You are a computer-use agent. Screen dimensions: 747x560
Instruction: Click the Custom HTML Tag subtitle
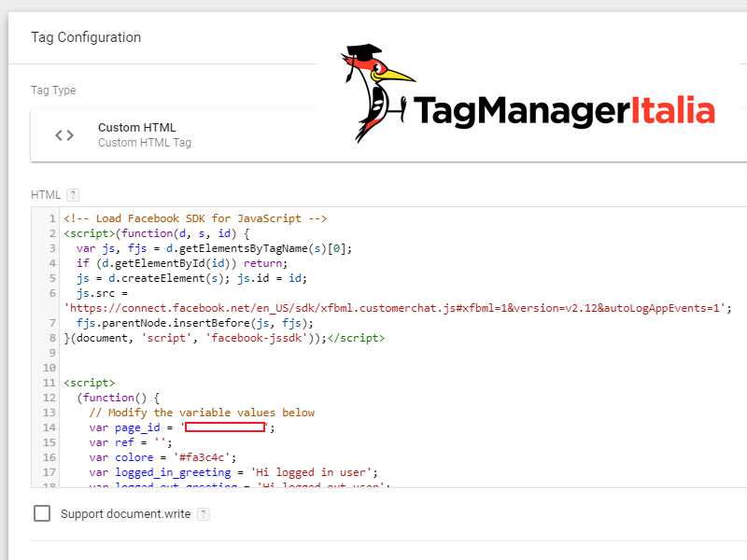tap(145, 143)
